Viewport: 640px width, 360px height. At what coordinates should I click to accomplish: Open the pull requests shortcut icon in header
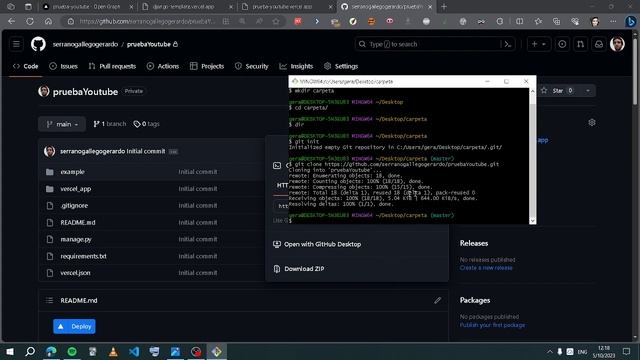pyautogui.click(x=580, y=44)
